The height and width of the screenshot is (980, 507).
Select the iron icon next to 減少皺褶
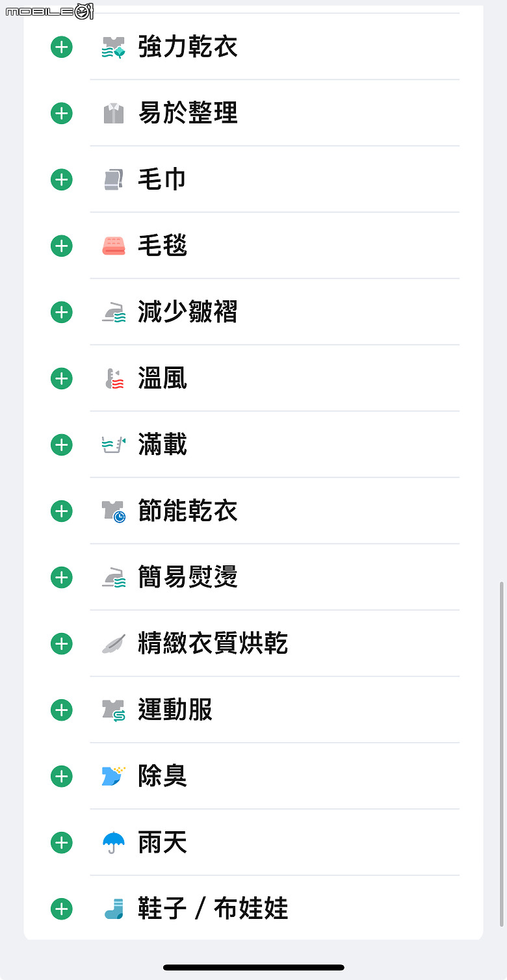coord(114,313)
